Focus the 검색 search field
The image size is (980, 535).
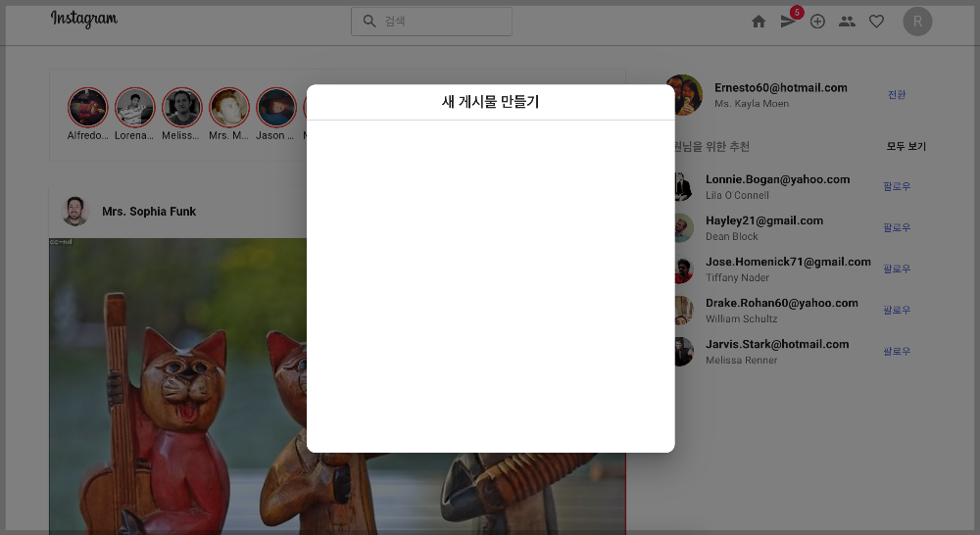(x=431, y=22)
